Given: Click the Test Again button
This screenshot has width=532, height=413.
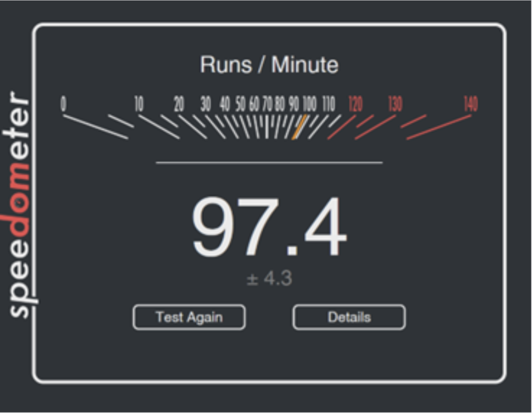Looking at the screenshot, I should click(189, 317).
